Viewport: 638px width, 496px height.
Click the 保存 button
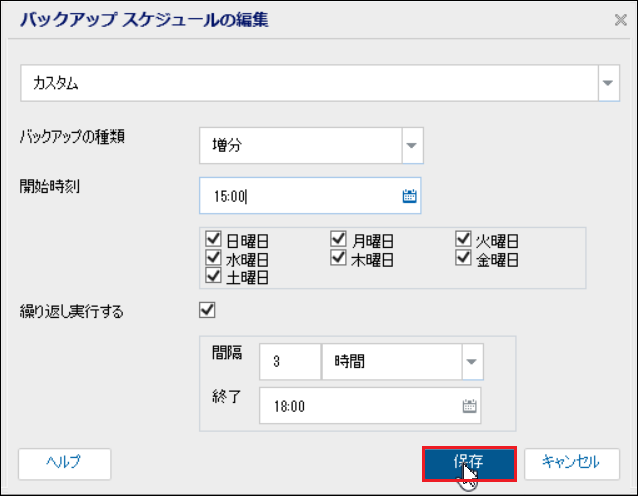(469, 462)
